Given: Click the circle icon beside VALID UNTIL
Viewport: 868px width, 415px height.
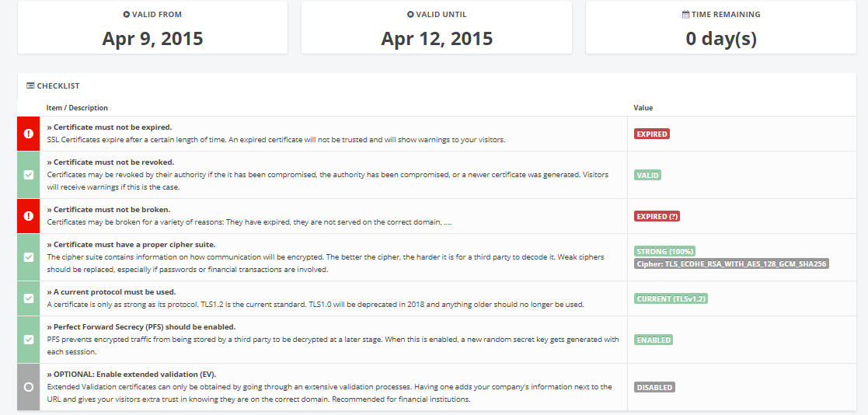Looking at the screenshot, I should coord(410,15).
